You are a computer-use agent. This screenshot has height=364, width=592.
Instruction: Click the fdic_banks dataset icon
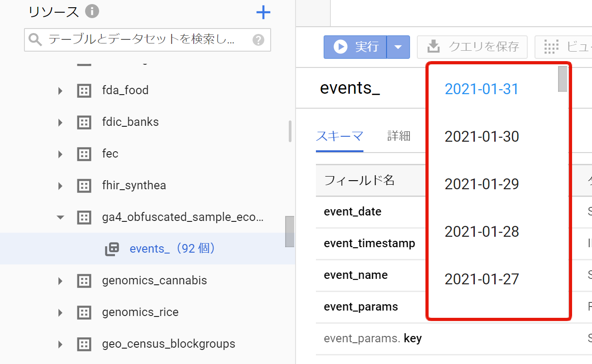tap(84, 122)
